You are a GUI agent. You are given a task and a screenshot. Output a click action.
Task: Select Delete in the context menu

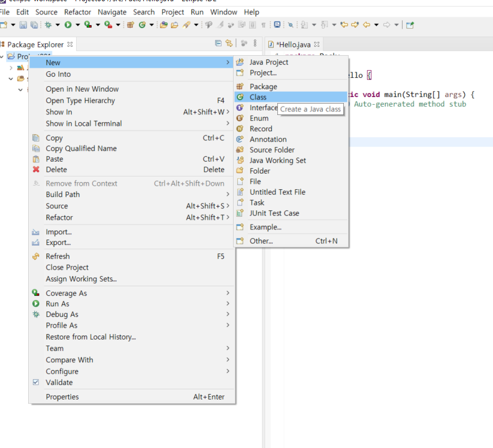132,169
